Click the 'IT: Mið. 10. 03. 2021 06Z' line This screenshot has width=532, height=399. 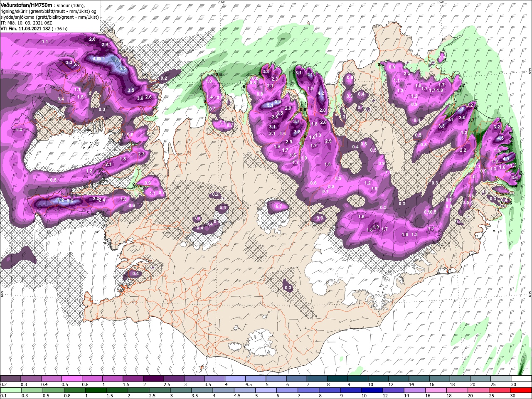click(26, 23)
